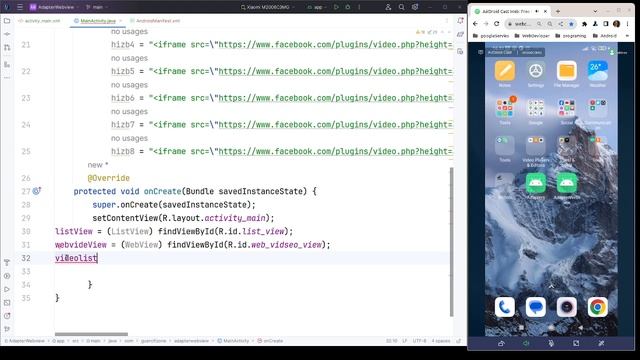Viewport: 640px width, 360px height.
Task: Close the MainActivity.java tab
Action: [x=121, y=21]
